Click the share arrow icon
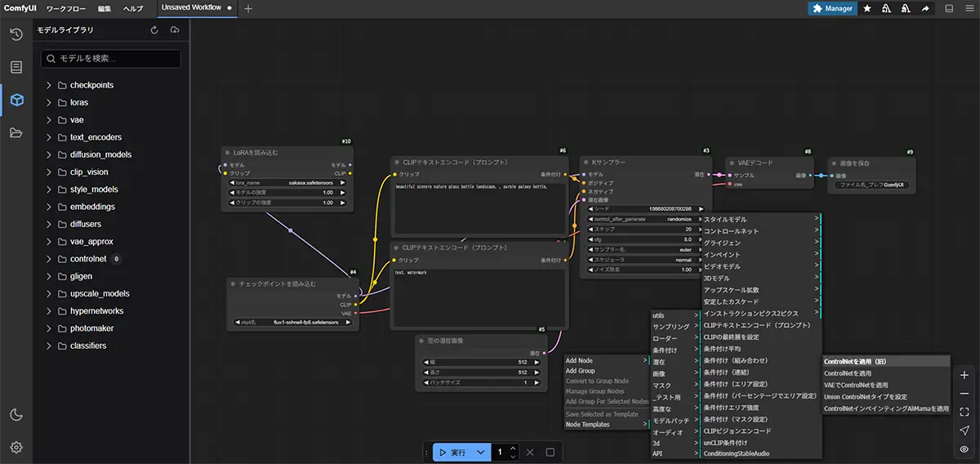This screenshot has height=464, width=980. tap(925, 8)
